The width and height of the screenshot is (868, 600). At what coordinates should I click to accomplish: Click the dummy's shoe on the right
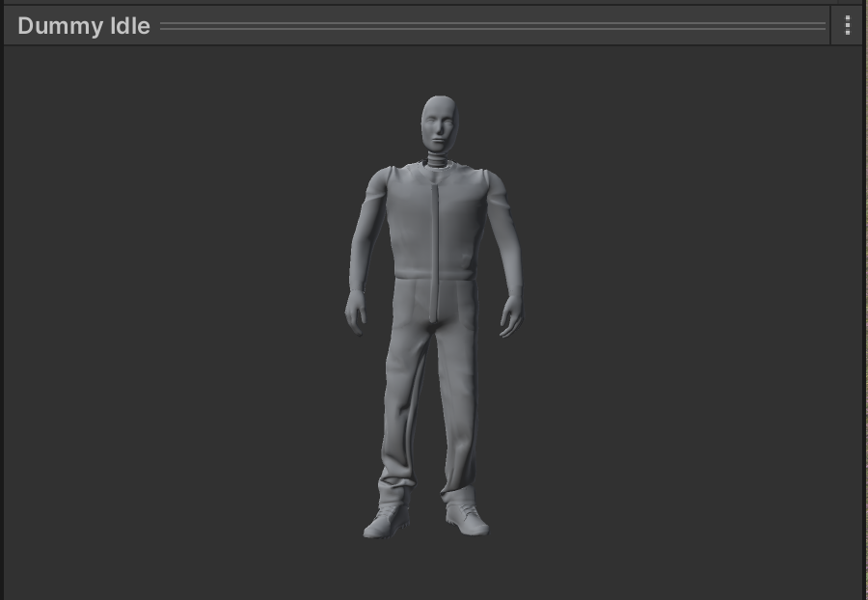point(468,519)
